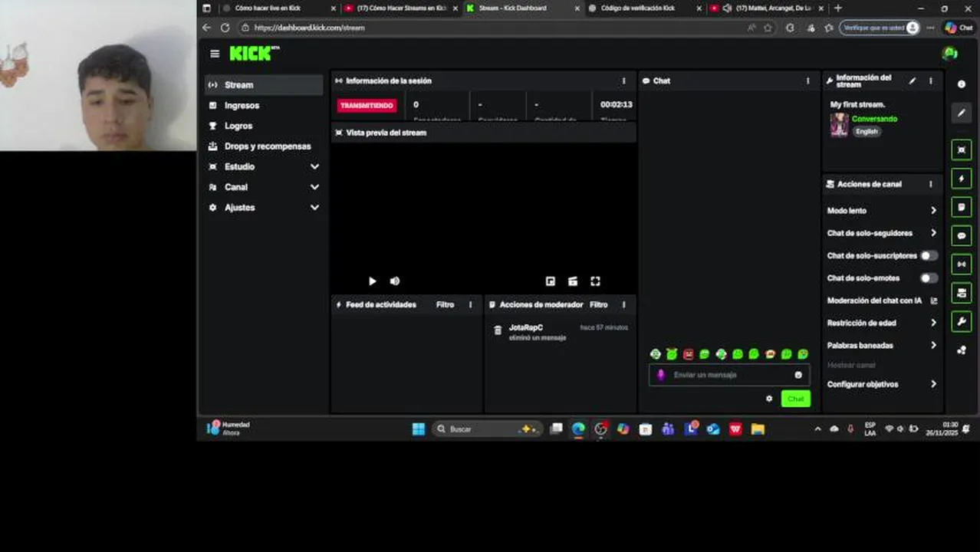This screenshot has height=552, width=980.
Task: Open File Explorer from taskbar
Action: tap(758, 429)
